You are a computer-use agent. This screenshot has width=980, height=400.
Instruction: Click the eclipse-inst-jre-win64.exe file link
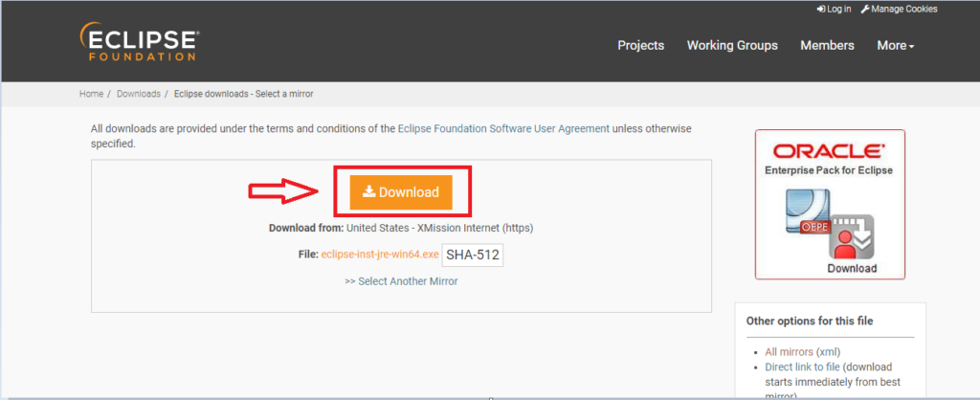(x=380, y=255)
